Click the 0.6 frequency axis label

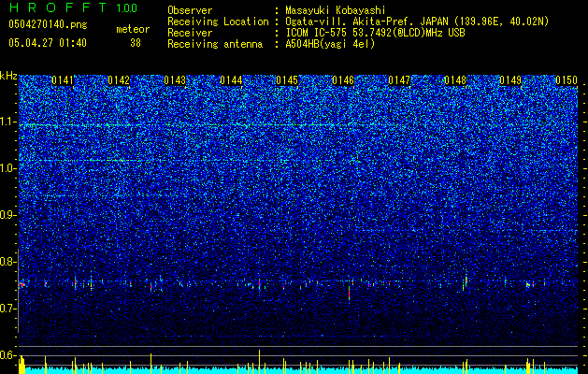point(8,355)
